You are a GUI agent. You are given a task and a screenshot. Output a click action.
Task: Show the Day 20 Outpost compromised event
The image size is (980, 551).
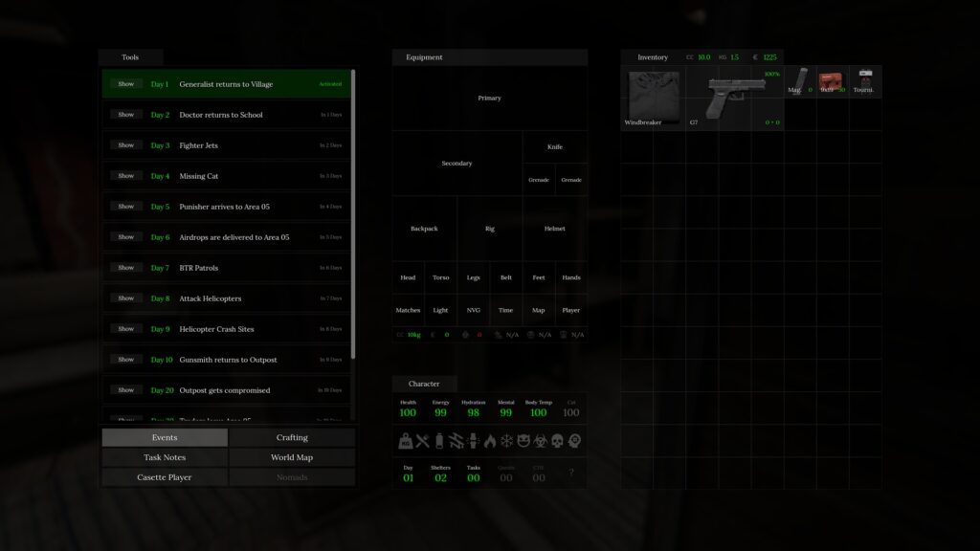pos(125,390)
